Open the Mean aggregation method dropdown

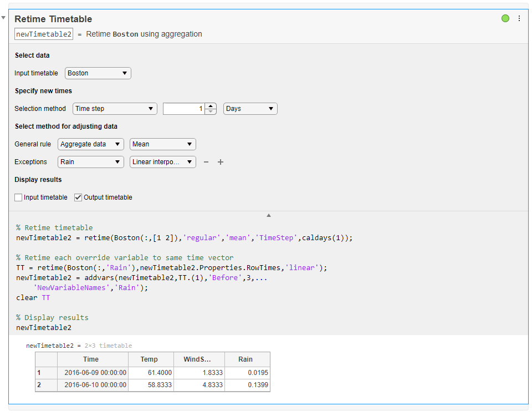[x=163, y=144]
